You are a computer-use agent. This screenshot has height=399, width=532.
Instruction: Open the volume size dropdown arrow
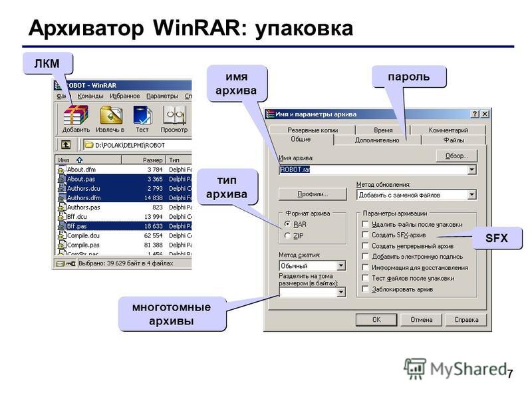[341, 292]
